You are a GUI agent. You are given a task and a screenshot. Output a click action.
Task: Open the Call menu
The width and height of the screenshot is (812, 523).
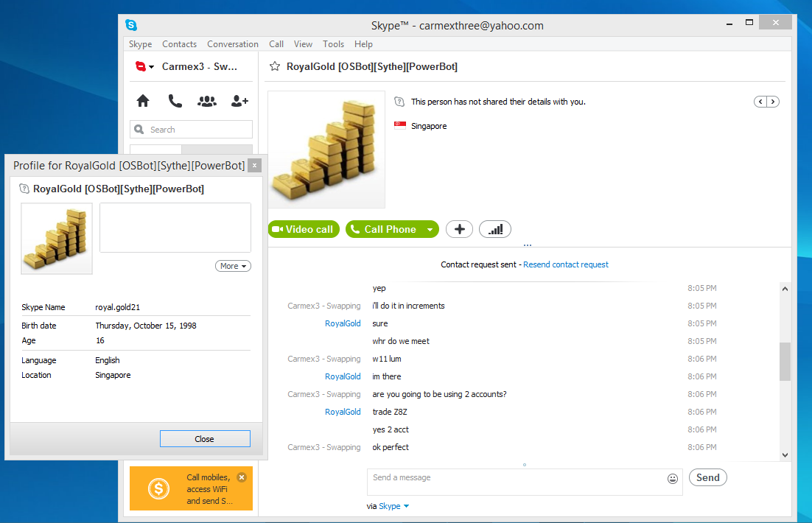tap(276, 44)
